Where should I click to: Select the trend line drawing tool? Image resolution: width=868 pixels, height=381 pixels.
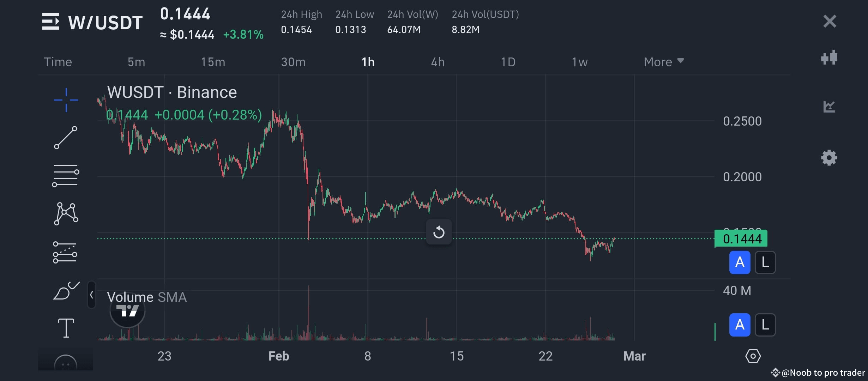pos(66,138)
